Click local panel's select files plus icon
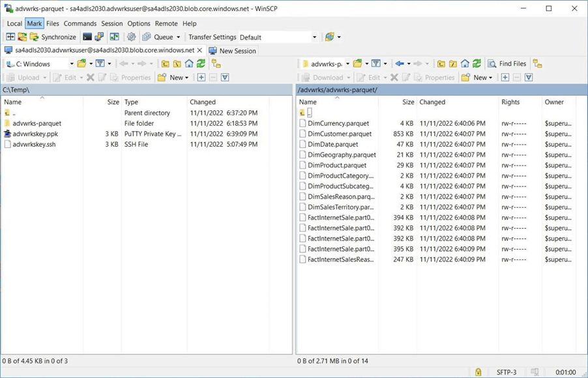 coord(201,78)
